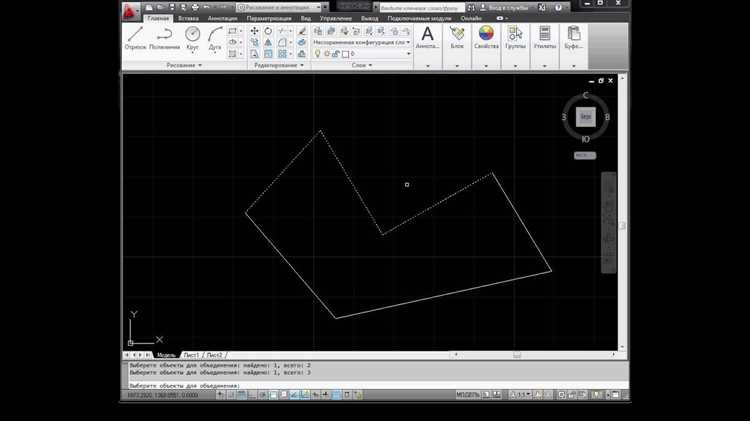Click the layer 0 color swatch
Screen dimensions: 750x421
tap(345, 55)
